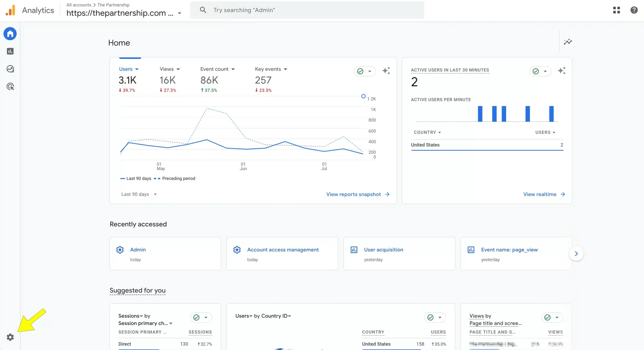Viewport: 644px width, 350px height.
Task: Click the gear icon on the Admin recent card
Action: coord(120,250)
